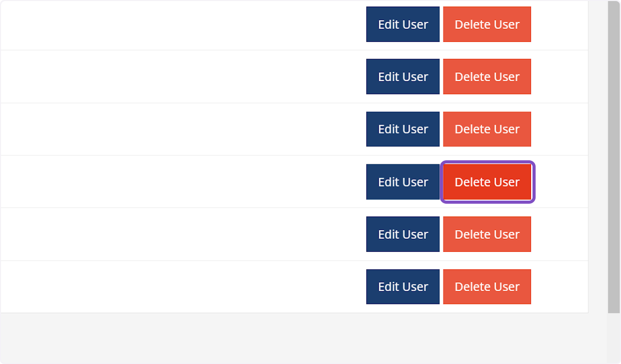Click Delete User in the last row
Screen dimensions: 621x364
point(486,287)
